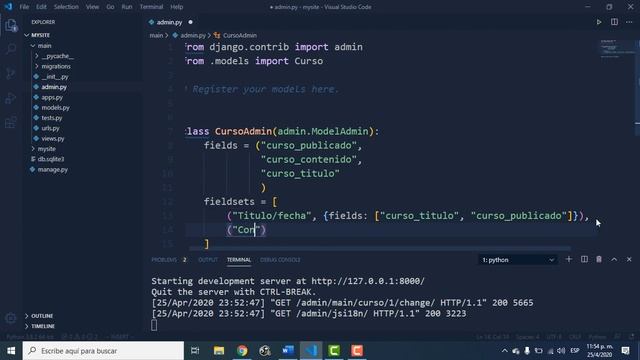
Task: Open Windows Start menu
Action: (x=11, y=351)
